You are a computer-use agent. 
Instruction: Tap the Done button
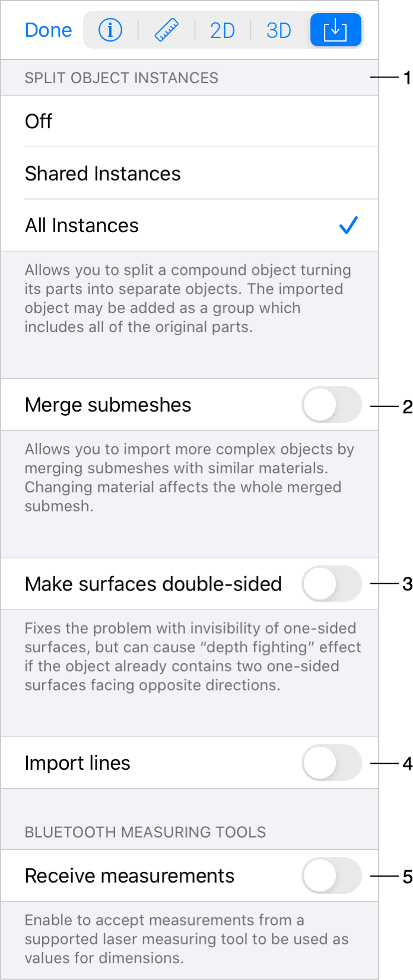click(48, 30)
